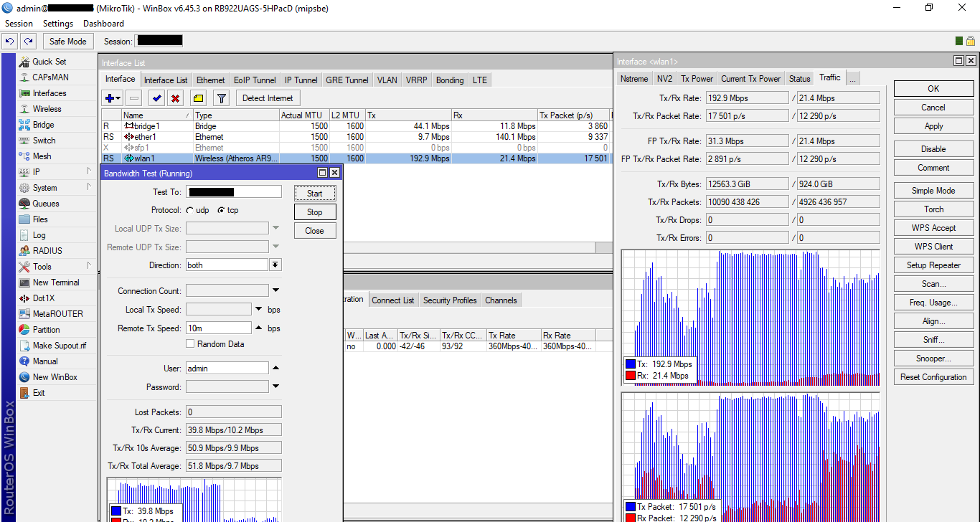Viewport: 980px width, 522px height.
Task: Click the Remote Tx Speed input field
Action: 218,328
